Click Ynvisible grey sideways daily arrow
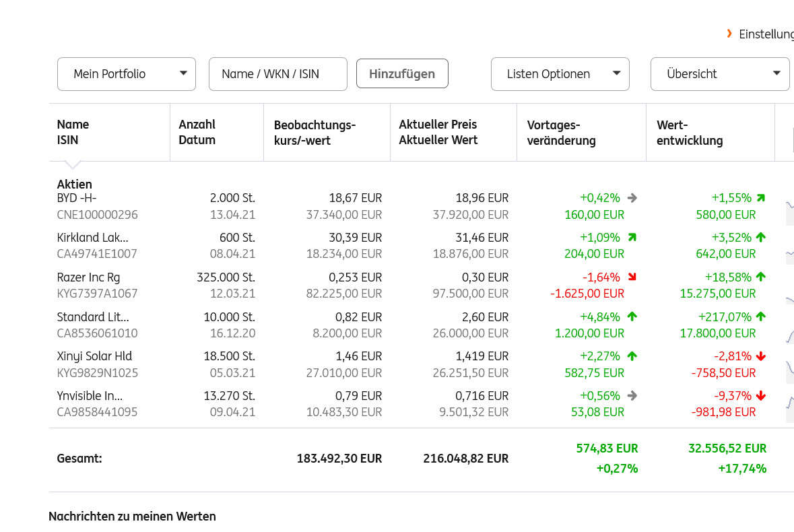The height and width of the screenshot is (532, 794). point(632,396)
